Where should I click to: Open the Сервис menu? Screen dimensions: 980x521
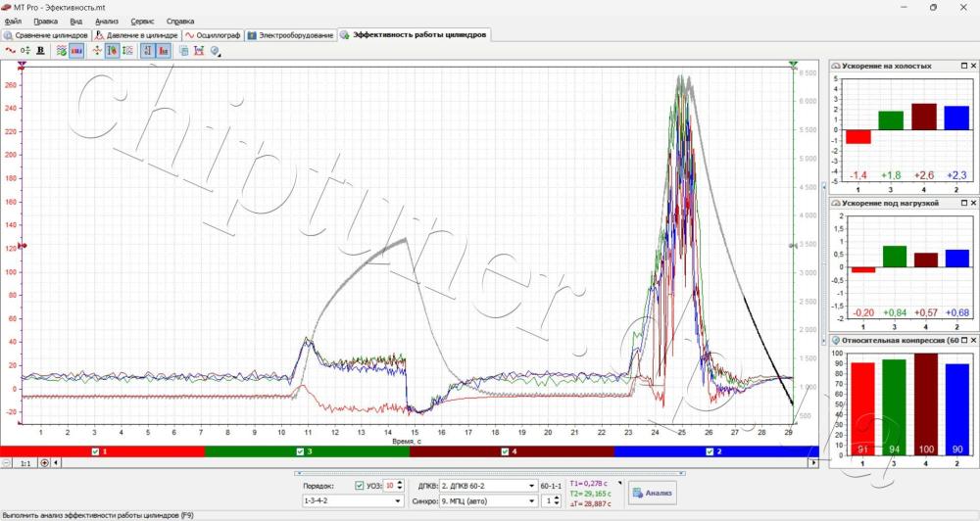pos(142,22)
